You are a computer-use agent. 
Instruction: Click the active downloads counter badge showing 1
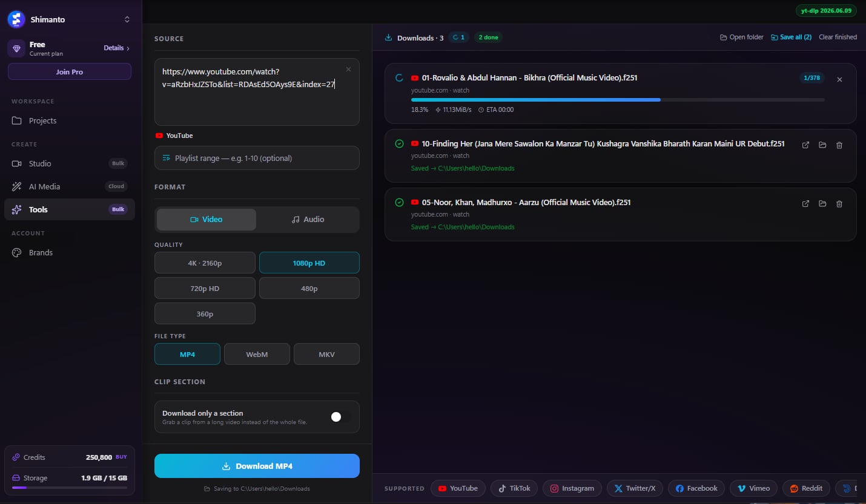click(x=458, y=38)
